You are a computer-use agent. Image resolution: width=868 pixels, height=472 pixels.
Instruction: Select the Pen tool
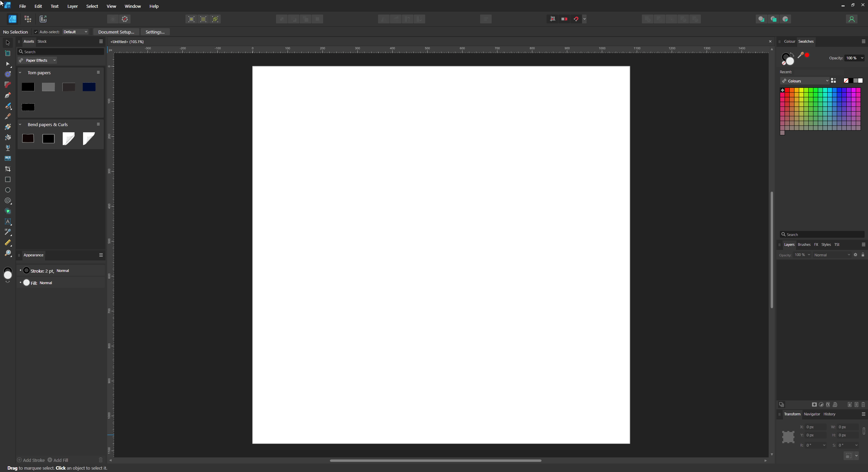point(8,95)
